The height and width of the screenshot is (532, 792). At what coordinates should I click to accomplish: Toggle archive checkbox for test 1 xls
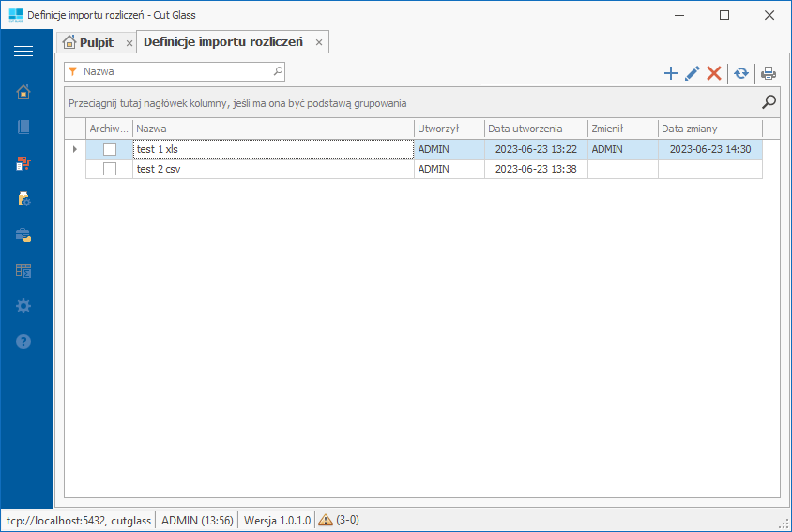pyautogui.click(x=110, y=149)
